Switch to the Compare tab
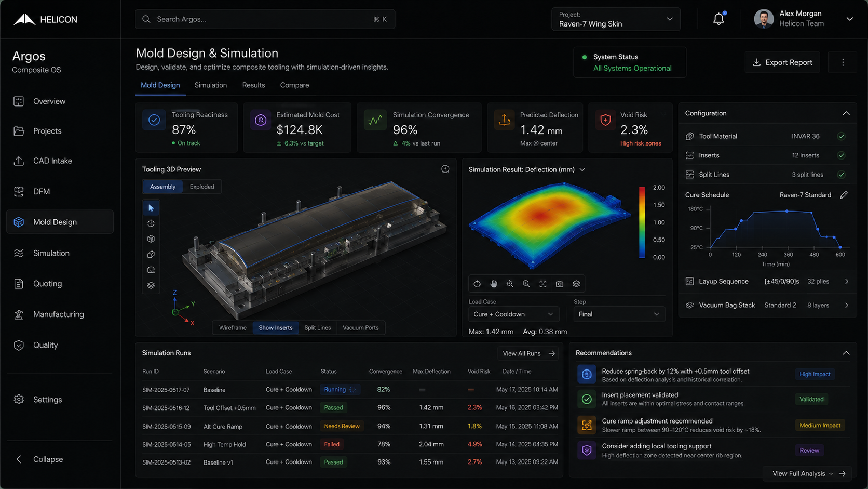Viewport: 868px width, 489px height. click(x=294, y=85)
